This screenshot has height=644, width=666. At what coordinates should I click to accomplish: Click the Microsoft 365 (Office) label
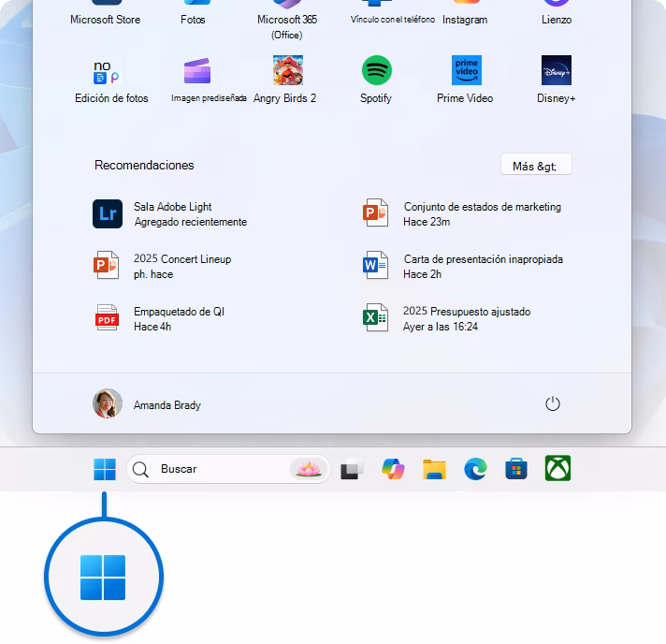[287, 27]
